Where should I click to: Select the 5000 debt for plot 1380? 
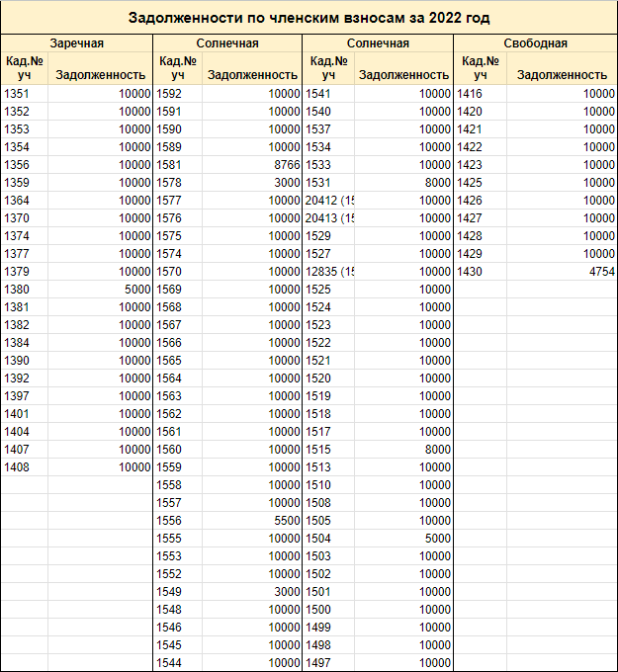pos(102,290)
